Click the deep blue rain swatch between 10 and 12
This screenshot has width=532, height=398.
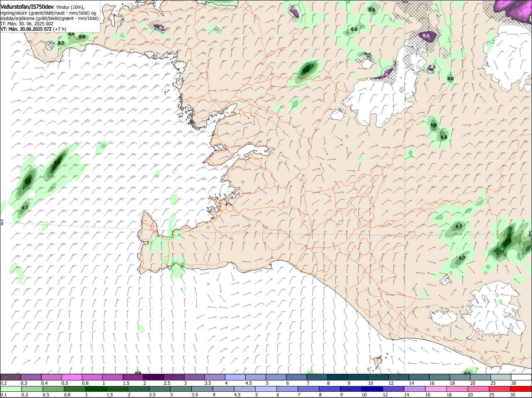[x=371, y=389]
